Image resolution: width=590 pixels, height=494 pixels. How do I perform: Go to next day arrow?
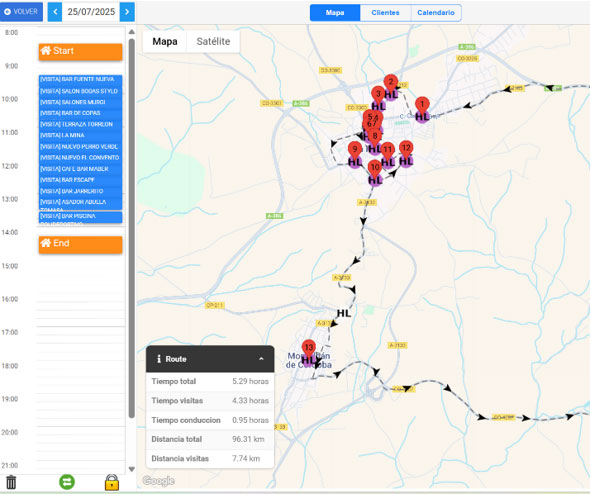[127, 12]
